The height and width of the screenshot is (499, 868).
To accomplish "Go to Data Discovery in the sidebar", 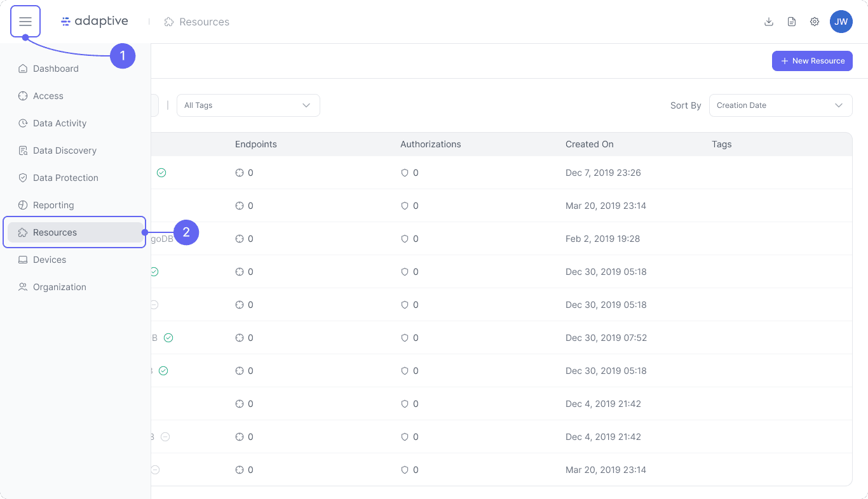I will (x=75, y=150).
